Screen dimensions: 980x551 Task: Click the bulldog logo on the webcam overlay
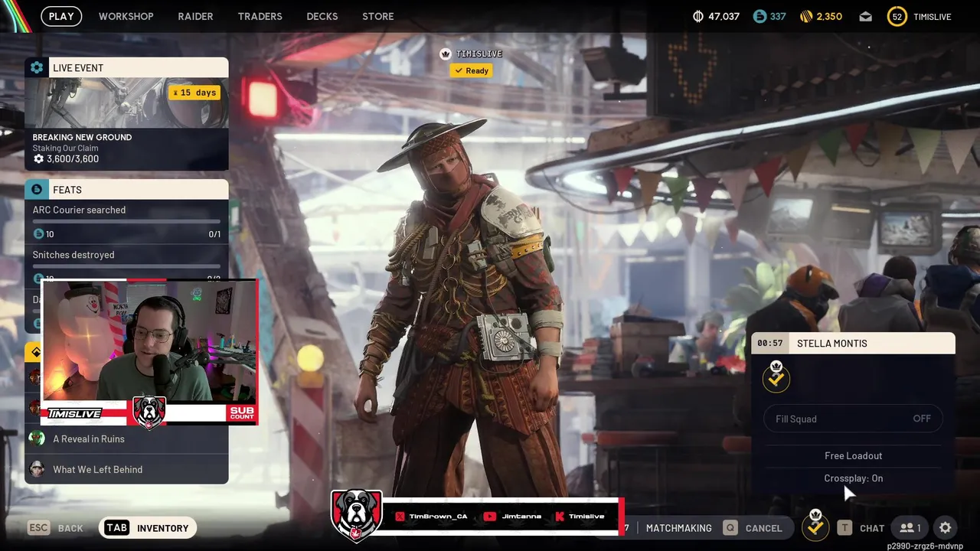pyautogui.click(x=149, y=412)
